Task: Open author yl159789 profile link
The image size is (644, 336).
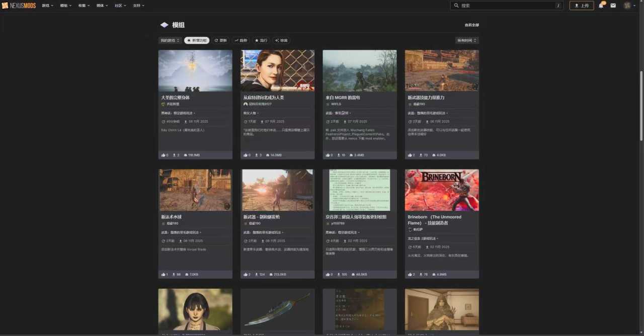Action: click(338, 223)
